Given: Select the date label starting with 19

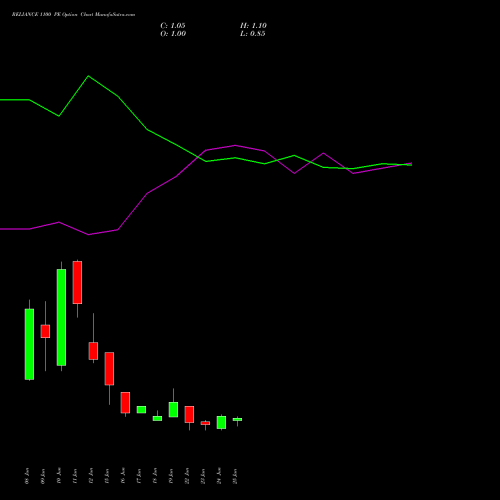Looking at the screenshot, I should (171, 476).
